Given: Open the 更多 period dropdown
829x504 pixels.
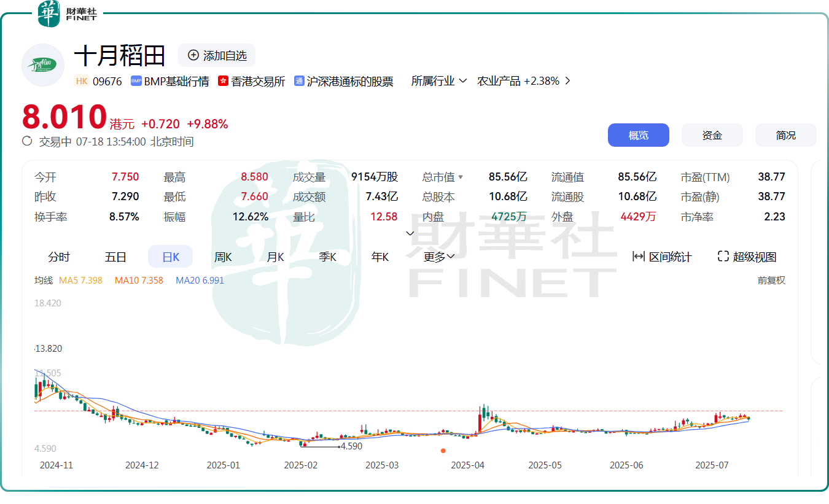Looking at the screenshot, I should (x=439, y=257).
